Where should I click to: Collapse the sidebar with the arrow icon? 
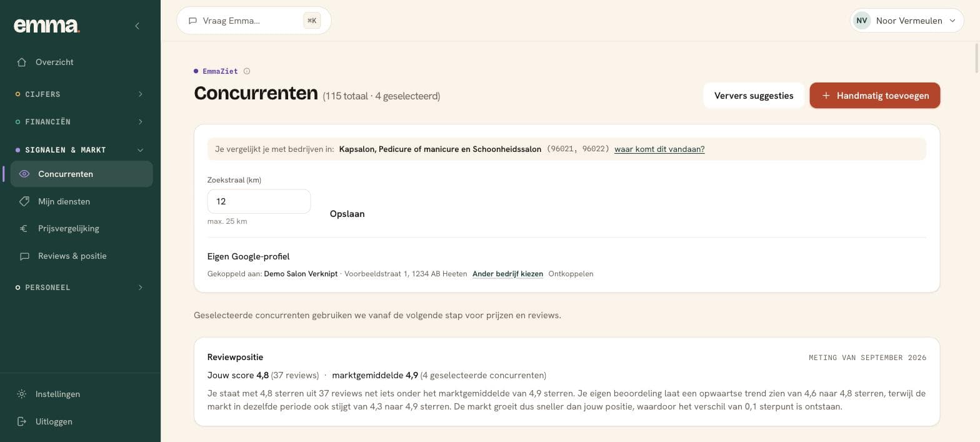pos(137,26)
